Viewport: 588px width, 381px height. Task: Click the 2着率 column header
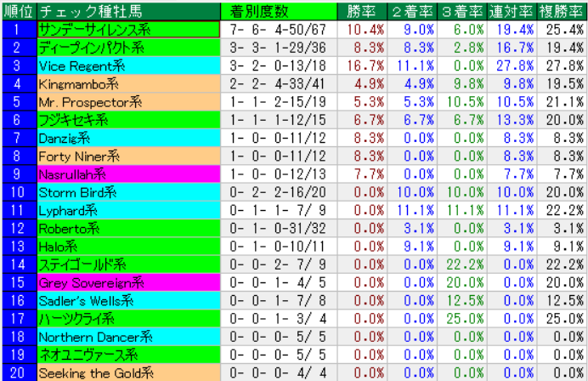click(x=412, y=11)
